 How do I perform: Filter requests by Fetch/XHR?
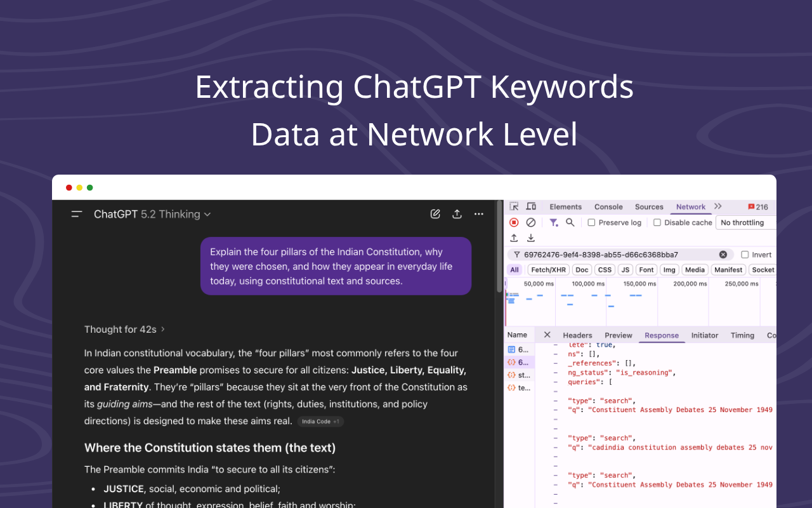(548, 270)
